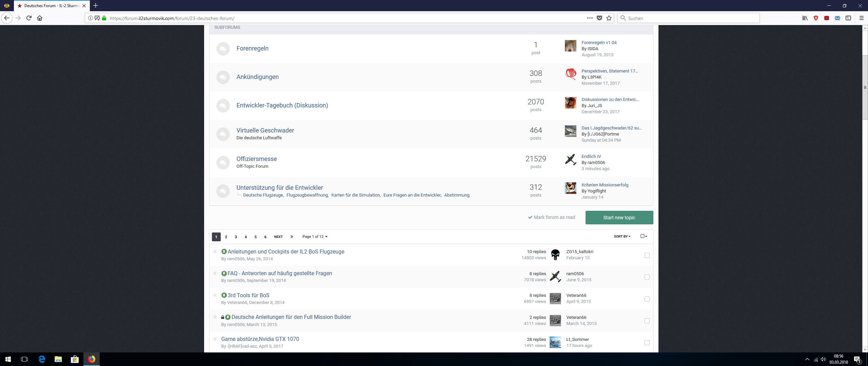Star the FAQ topic row
Viewport: 868px width, 366px height.
[x=215, y=273]
